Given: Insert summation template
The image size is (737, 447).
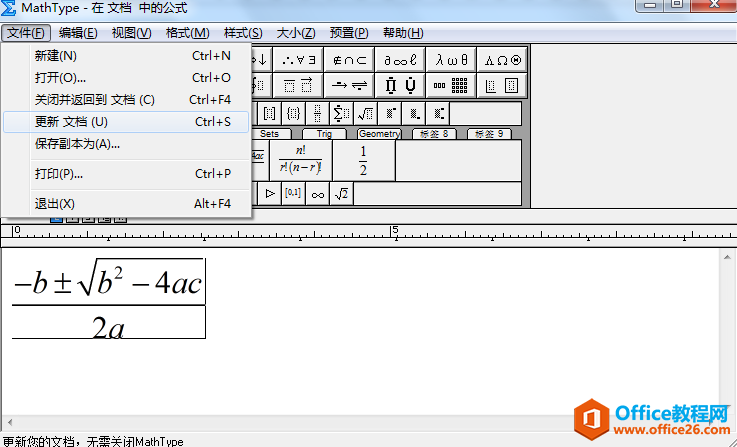Looking at the screenshot, I should click(341, 113).
